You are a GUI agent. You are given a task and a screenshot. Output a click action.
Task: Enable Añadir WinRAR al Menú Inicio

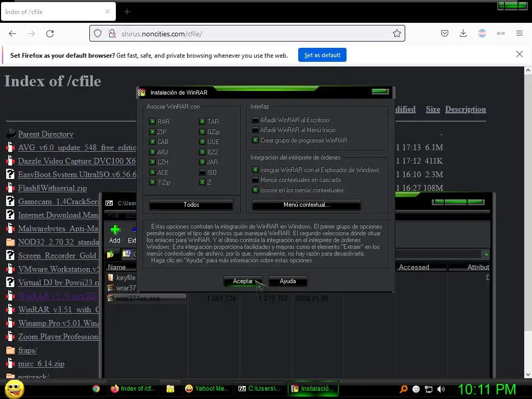click(x=255, y=129)
